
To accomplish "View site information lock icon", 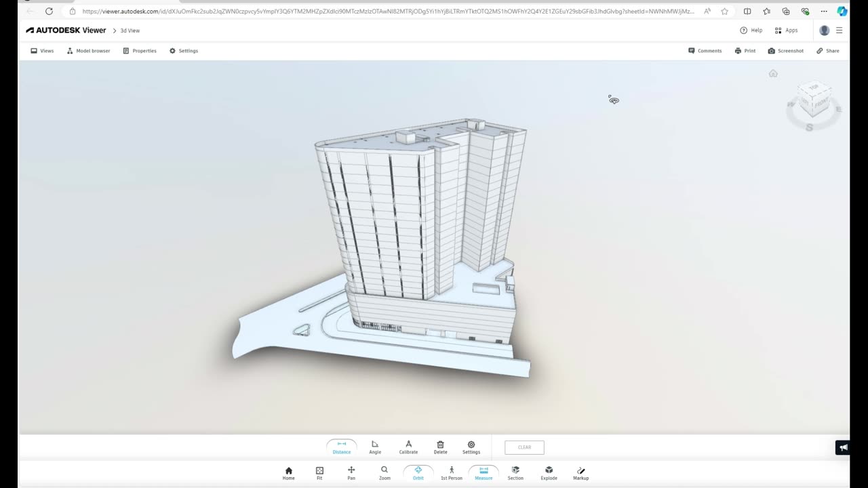I will point(73,11).
